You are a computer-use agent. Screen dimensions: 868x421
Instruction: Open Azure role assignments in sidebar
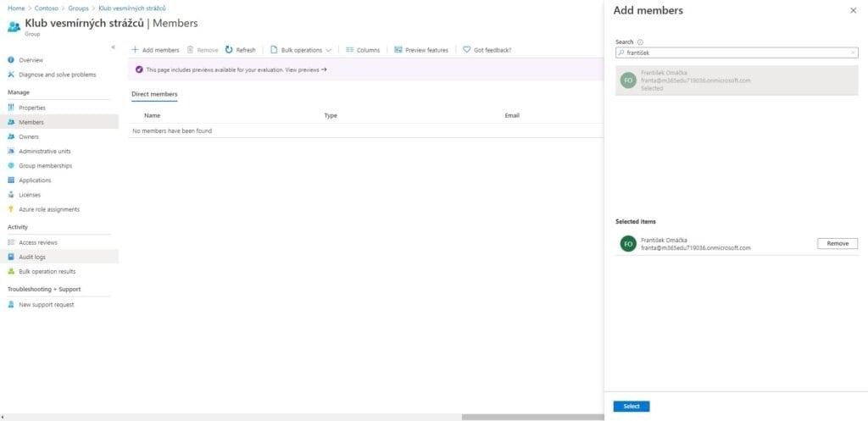[49, 209]
